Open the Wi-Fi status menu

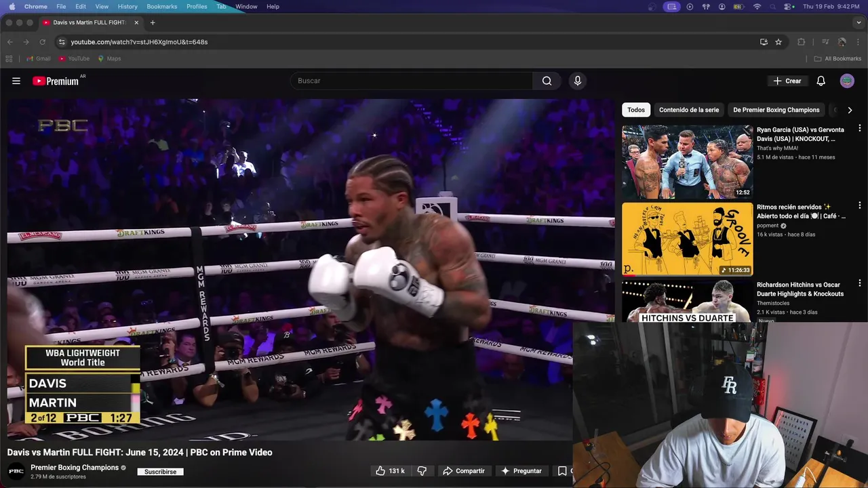[757, 6]
